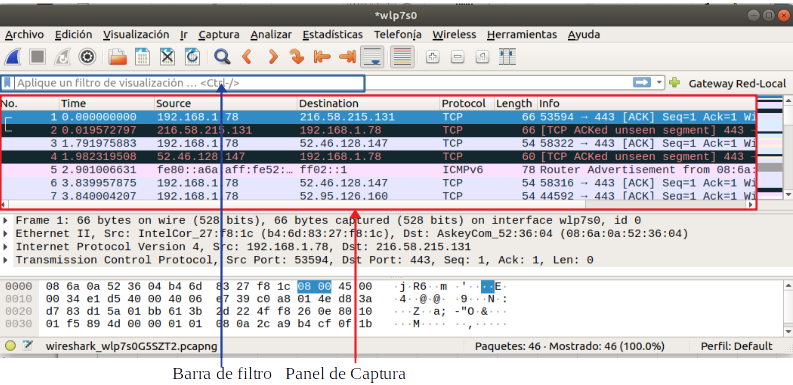Open capture file properties status icon

27,346
